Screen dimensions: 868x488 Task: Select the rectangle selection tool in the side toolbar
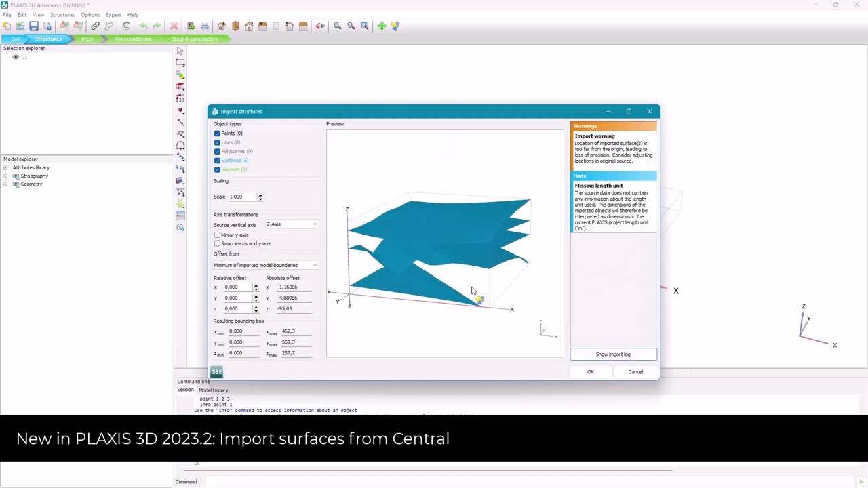(180, 62)
